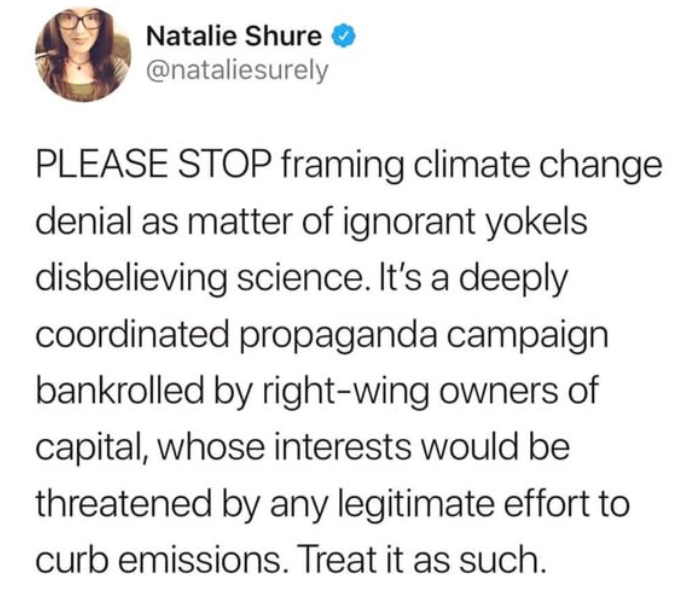
Task: Click the blue verified checkmark badge
Action: tap(343, 38)
